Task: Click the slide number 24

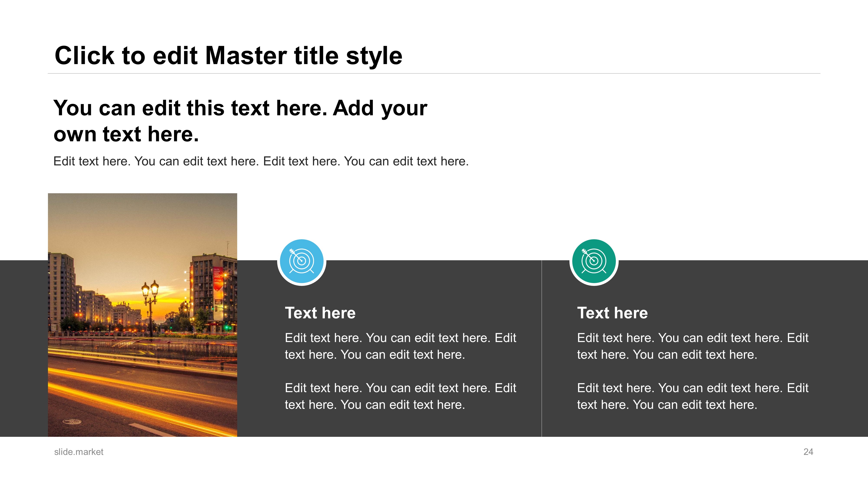Action: coord(808,452)
